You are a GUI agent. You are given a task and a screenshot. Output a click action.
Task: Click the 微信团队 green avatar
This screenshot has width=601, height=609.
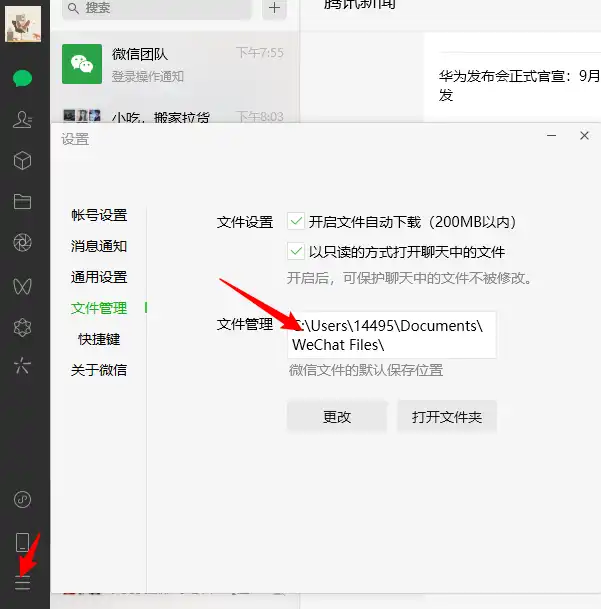(82, 64)
